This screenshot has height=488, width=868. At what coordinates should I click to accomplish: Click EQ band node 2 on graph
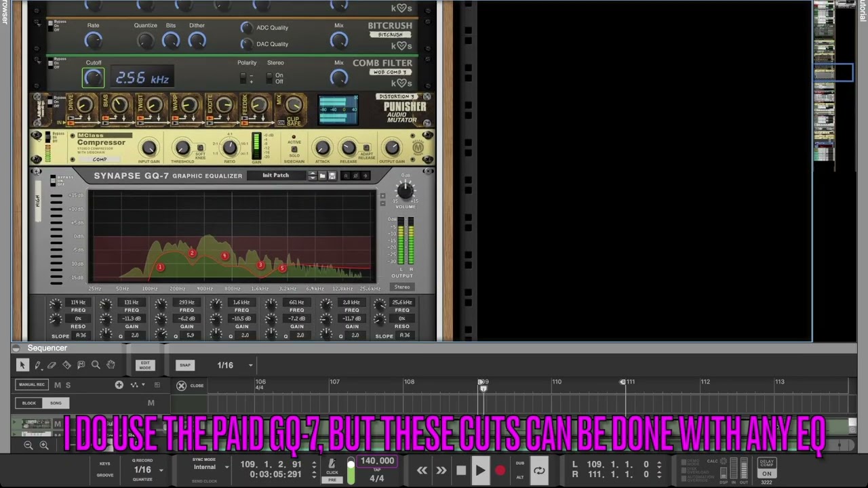pos(192,253)
